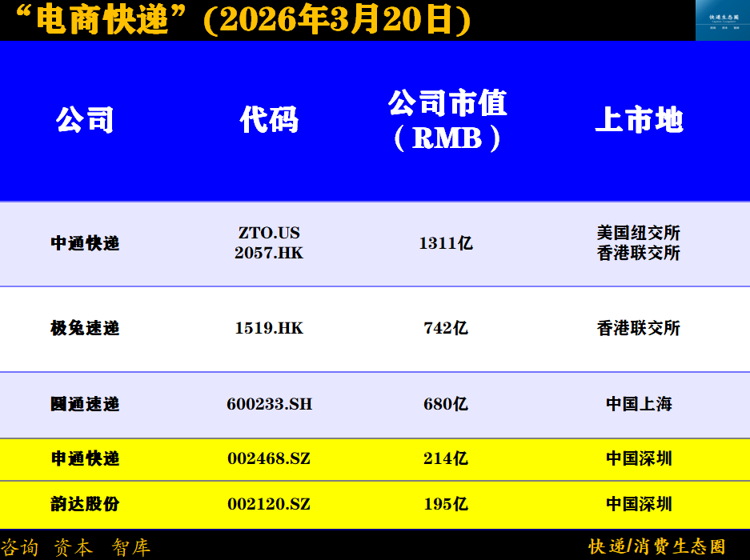Select the '公司市值 (RMB)' column header
The width and height of the screenshot is (750, 560).
[x=447, y=120]
